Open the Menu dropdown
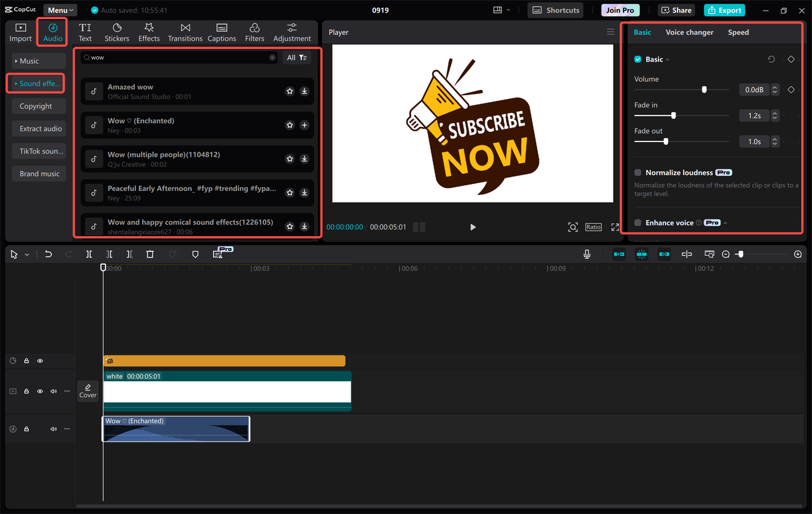 60,10
